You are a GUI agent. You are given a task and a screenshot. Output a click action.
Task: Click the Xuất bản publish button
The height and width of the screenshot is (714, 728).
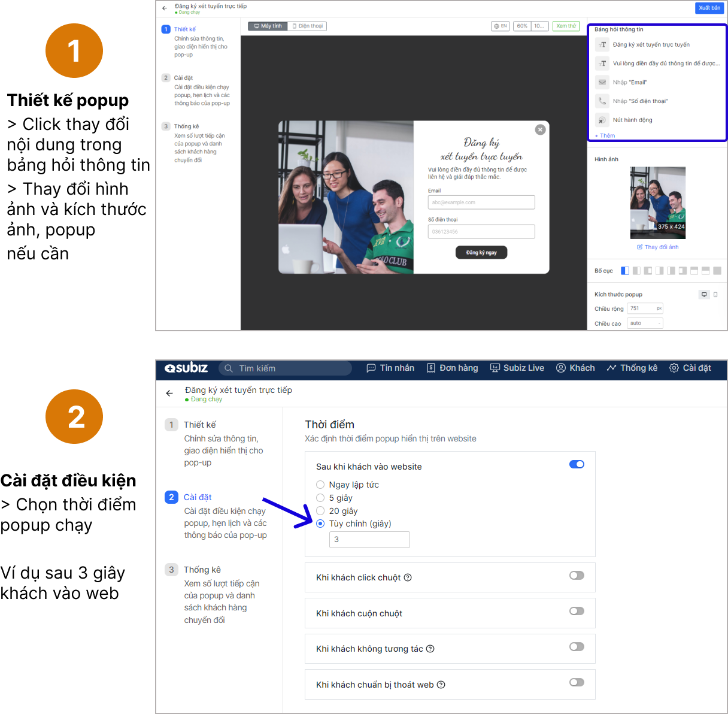point(709,8)
